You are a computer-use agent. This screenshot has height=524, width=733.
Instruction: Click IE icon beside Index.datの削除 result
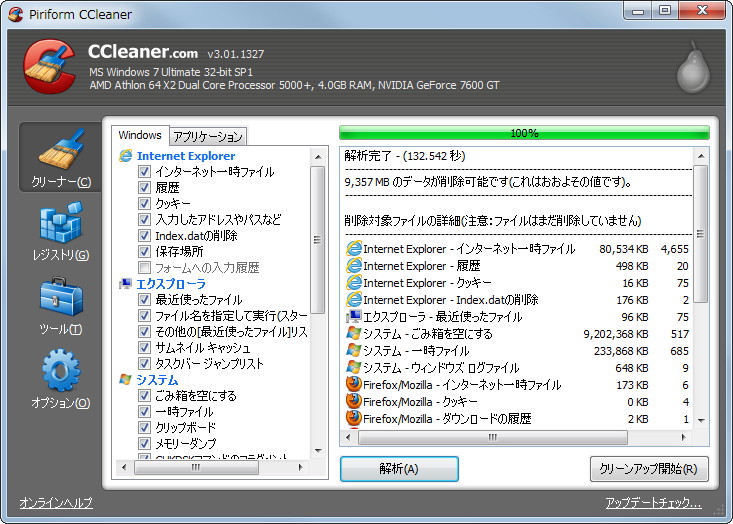coord(354,299)
